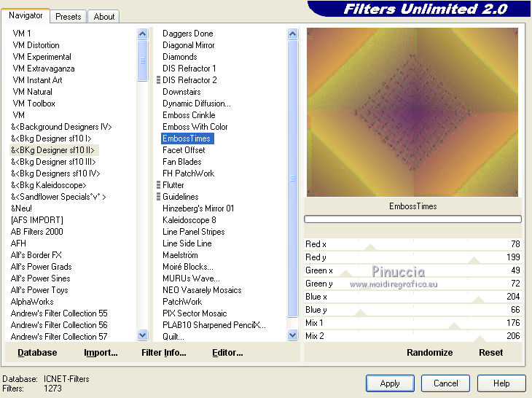This screenshot has width=532, height=398.
Task: Click the empty progress bar field
Action: pyautogui.click(x=412, y=219)
